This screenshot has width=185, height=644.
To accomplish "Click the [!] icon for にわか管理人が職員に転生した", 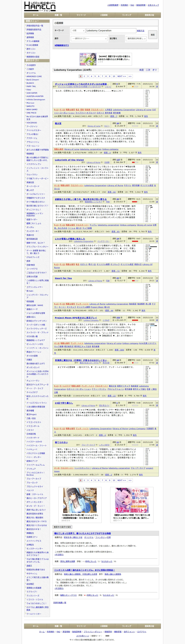I will tap(157, 239).
